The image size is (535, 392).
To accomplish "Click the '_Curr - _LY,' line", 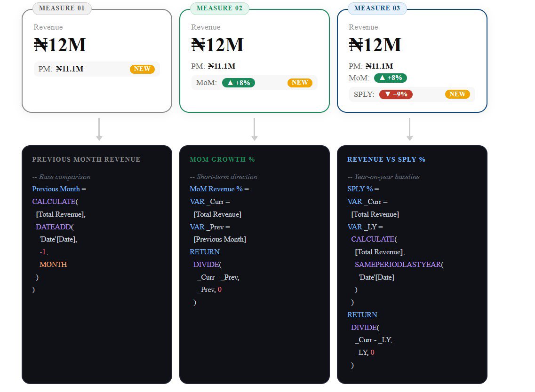I will pos(374,340).
